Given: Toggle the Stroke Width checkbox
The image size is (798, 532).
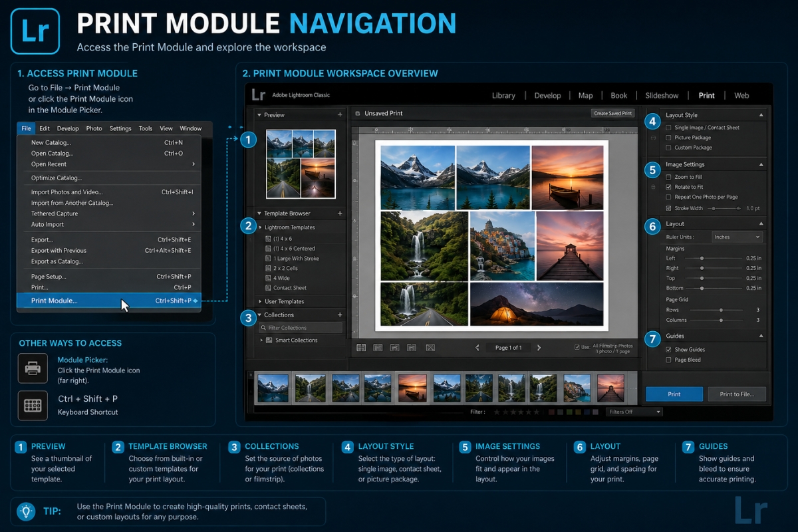Looking at the screenshot, I should (x=668, y=207).
